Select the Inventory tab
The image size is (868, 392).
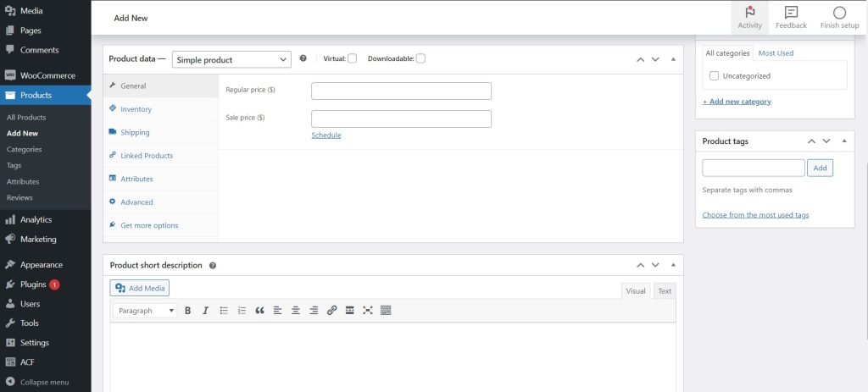161,109
